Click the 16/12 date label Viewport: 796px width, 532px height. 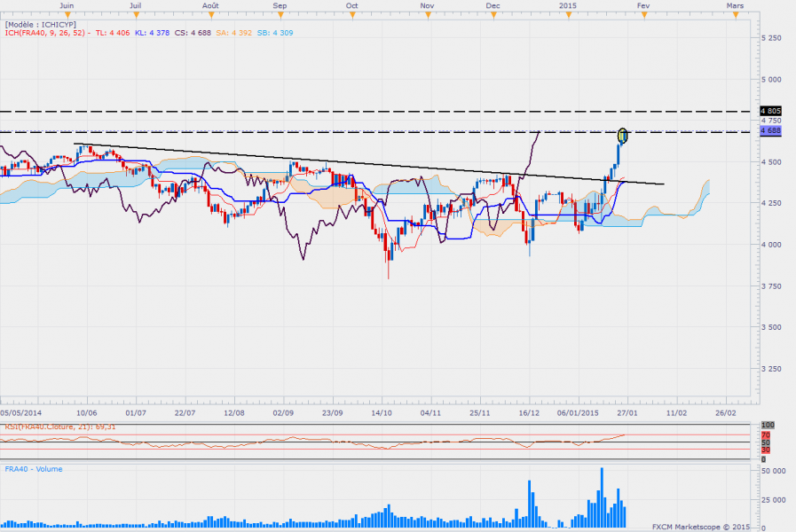[529, 413]
